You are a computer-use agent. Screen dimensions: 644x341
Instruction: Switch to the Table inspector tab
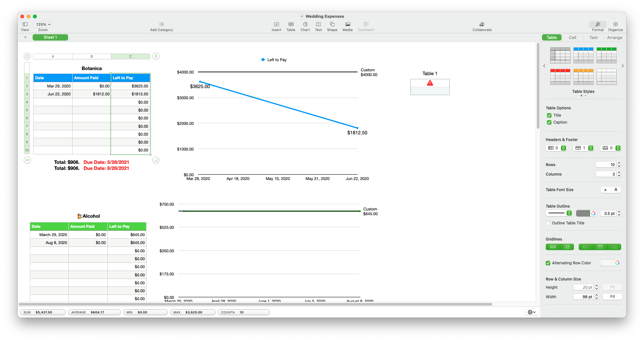(x=552, y=37)
